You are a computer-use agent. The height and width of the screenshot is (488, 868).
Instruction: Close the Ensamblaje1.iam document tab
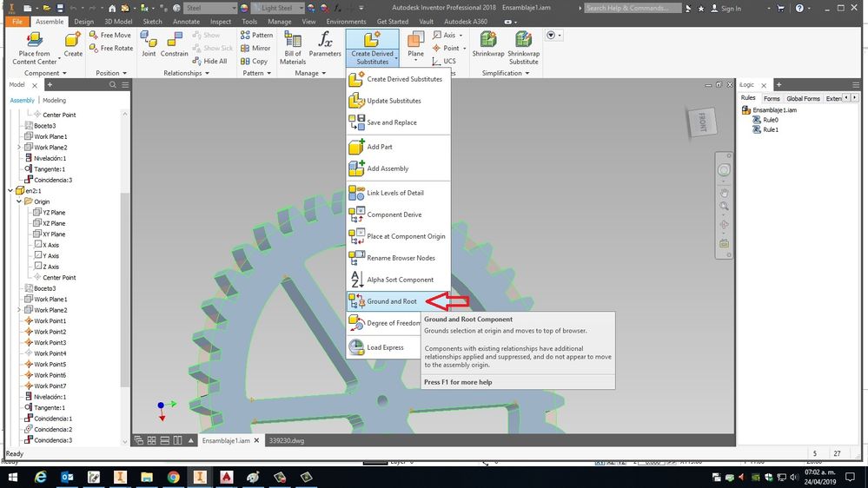256,440
